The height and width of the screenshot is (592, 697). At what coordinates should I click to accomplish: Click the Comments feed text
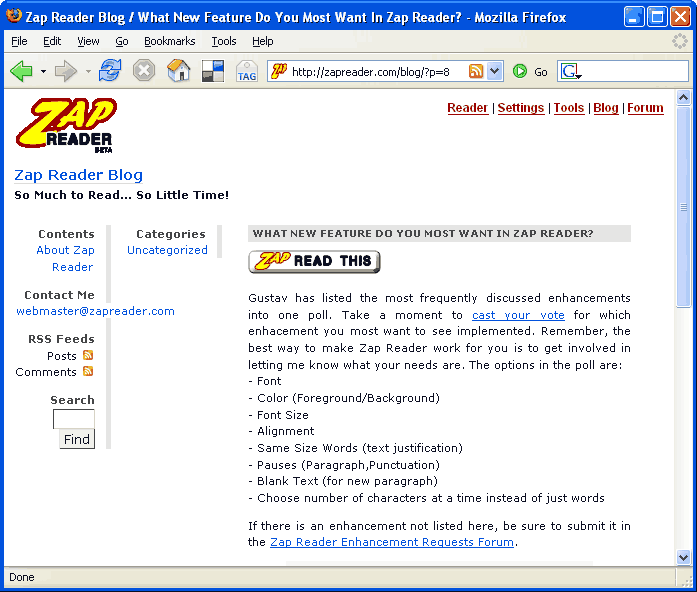click(46, 372)
